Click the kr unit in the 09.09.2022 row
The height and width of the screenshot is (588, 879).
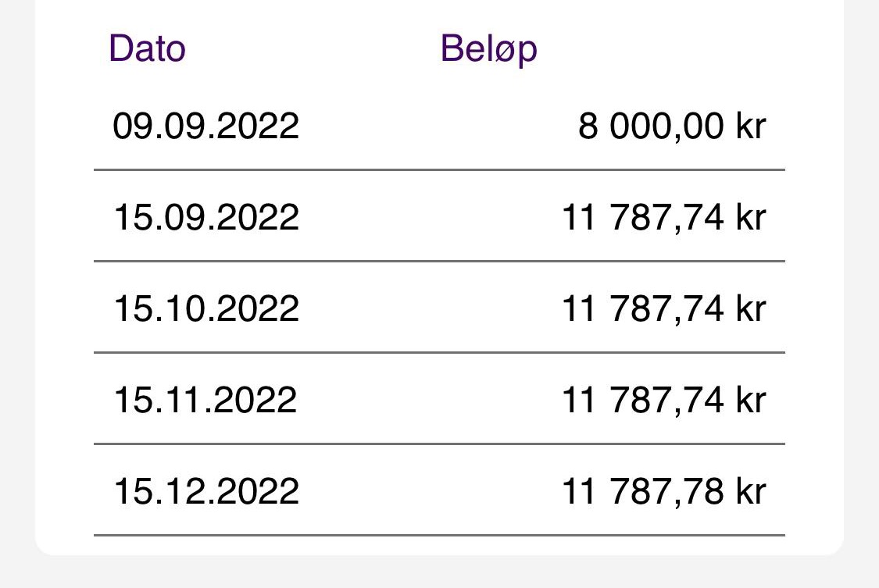click(750, 126)
